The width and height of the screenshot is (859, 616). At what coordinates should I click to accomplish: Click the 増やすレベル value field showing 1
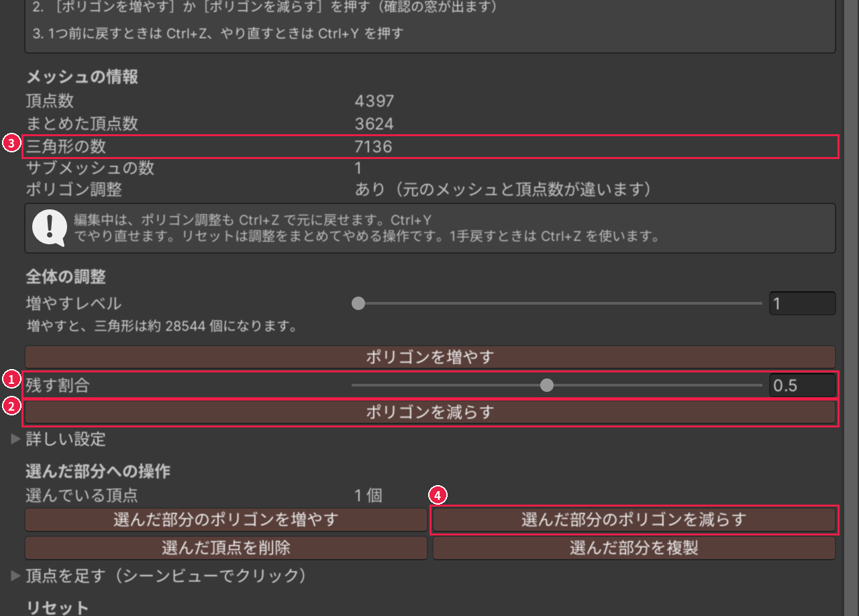click(802, 303)
